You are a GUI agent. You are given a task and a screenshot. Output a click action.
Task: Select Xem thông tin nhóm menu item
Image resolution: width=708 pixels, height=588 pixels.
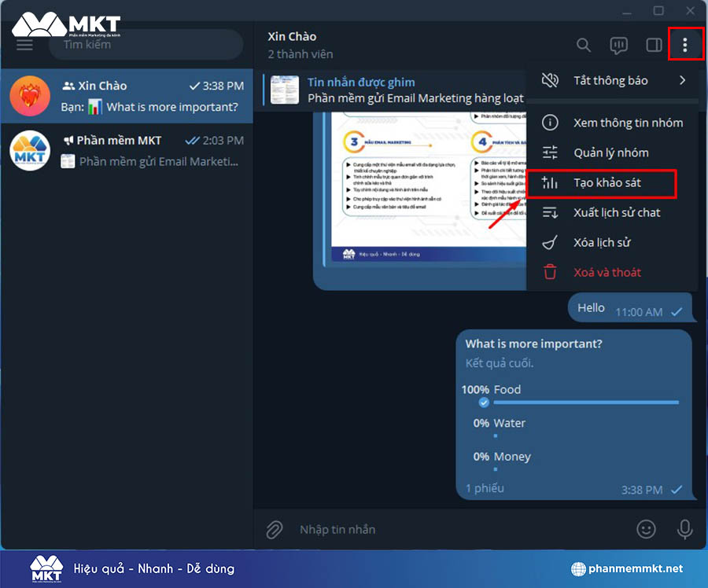627,123
